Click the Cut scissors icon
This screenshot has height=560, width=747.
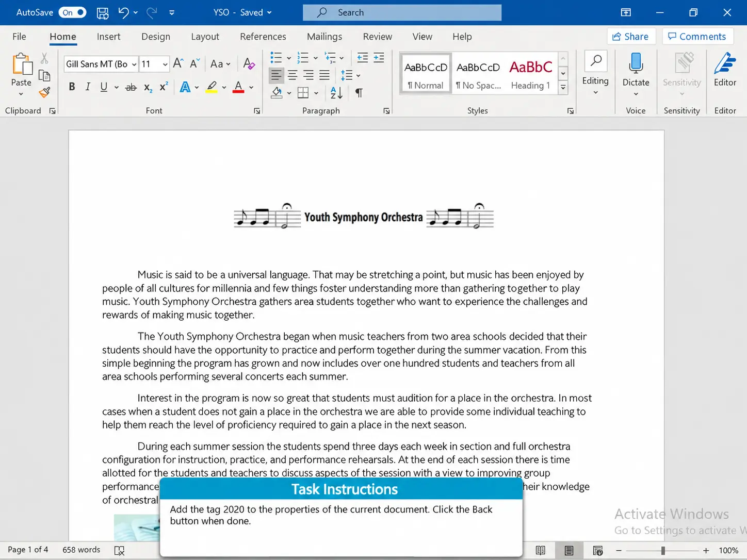pos(44,58)
